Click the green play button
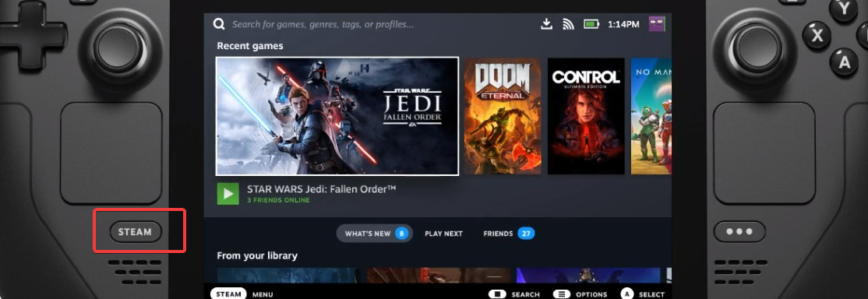 click(x=228, y=194)
